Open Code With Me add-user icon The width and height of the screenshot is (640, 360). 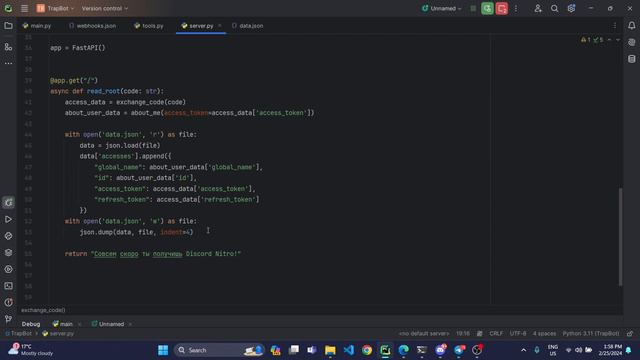click(538, 8)
